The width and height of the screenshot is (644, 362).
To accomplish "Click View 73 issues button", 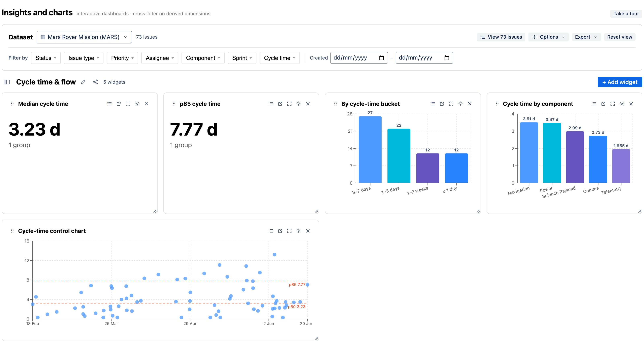I will [x=501, y=37].
